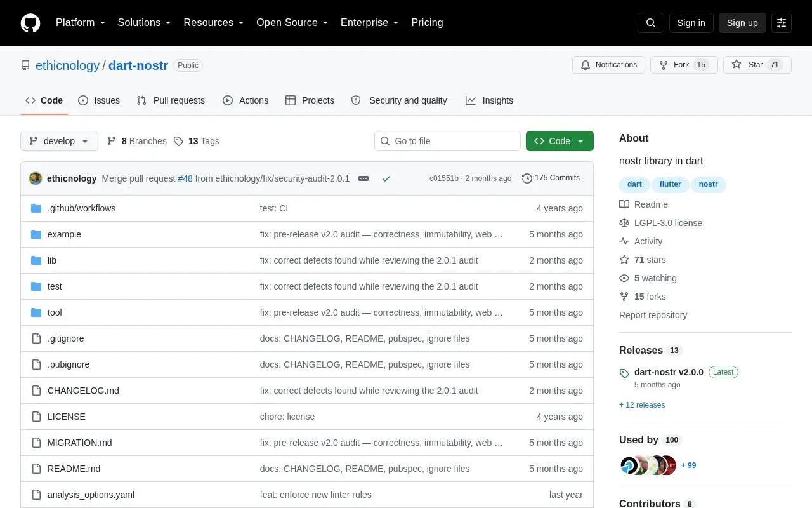This screenshot has width=812, height=508.
Task: Click the Readme book icon in About
Action: 624,204
